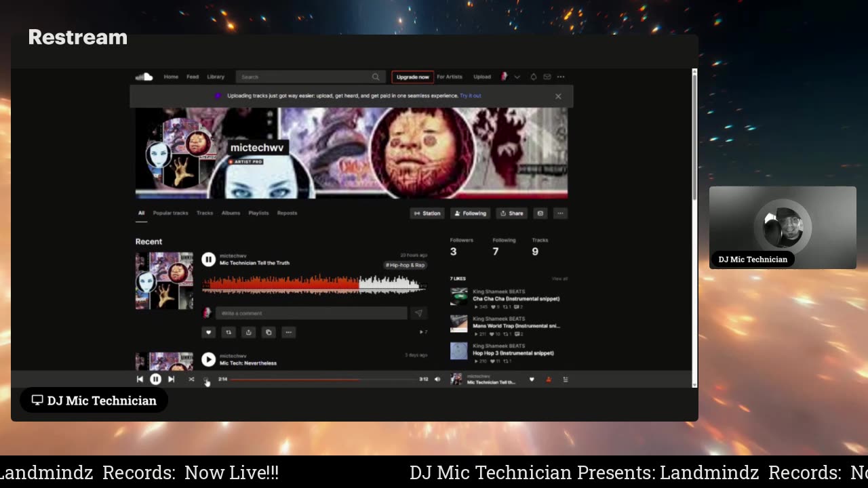Screen dimensions: 868x488
Task: Open Cha Cha Cha instrumental snippet
Action: (x=516, y=298)
